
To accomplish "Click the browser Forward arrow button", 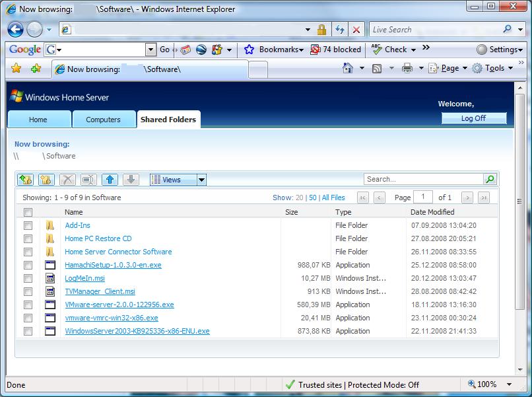I will pyautogui.click(x=34, y=30).
